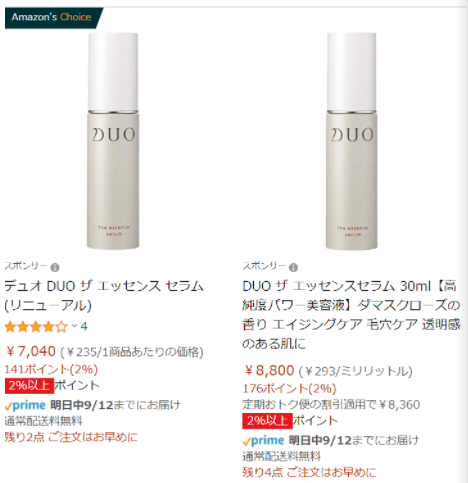Viewport: 468px width, 483px height.
Task: Click スポンサー label above right product title
Action: [x=264, y=266]
